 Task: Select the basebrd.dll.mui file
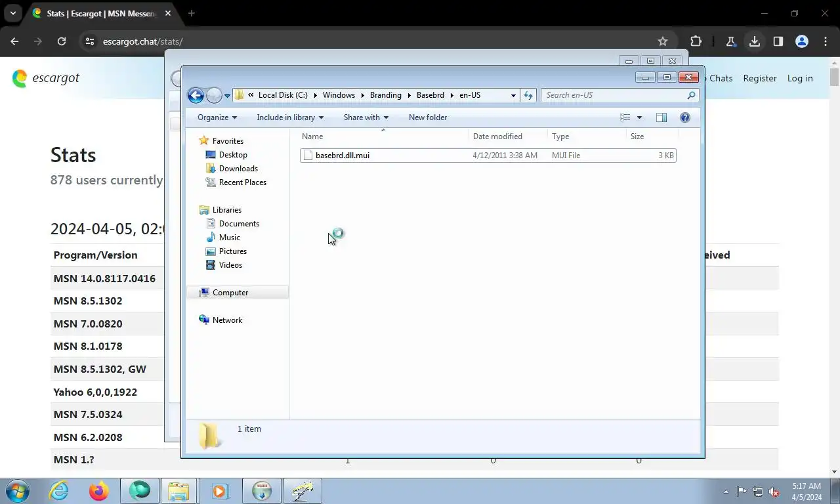click(488, 156)
